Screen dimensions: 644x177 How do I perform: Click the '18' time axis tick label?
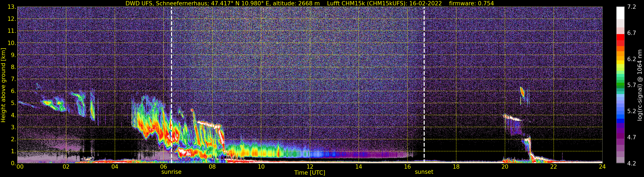(456, 167)
